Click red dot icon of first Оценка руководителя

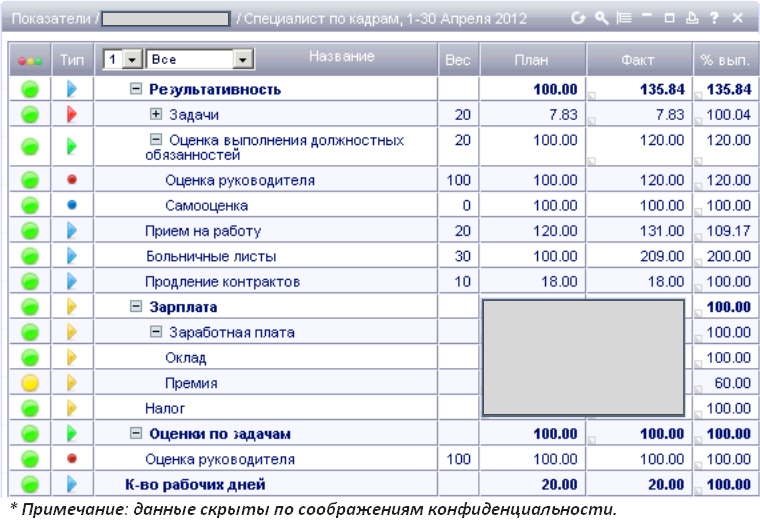click(x=72, y=179)
